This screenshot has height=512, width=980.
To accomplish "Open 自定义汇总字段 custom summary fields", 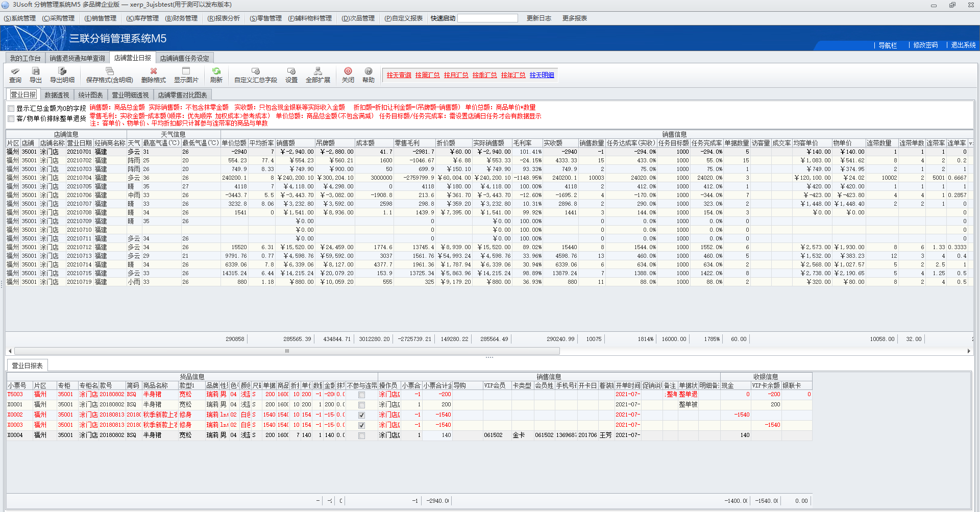I will [256, 75].
